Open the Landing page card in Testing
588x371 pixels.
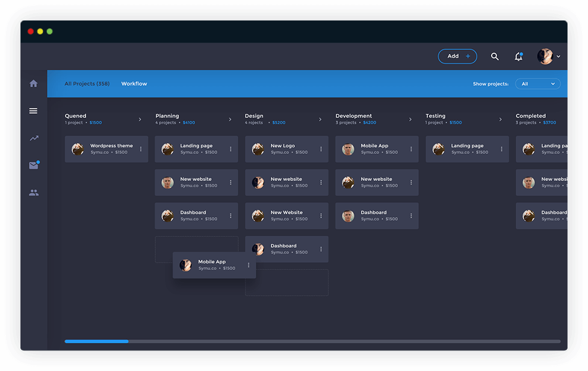point(465,149)
